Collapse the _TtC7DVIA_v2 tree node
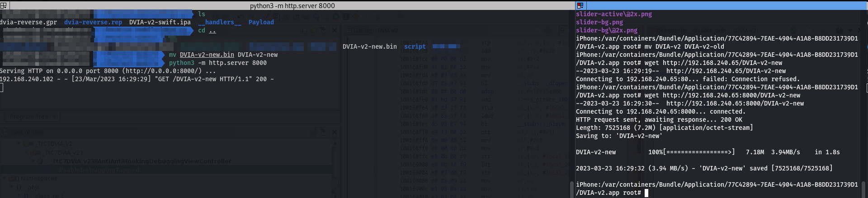868x198 pixels. coord(19,144)
